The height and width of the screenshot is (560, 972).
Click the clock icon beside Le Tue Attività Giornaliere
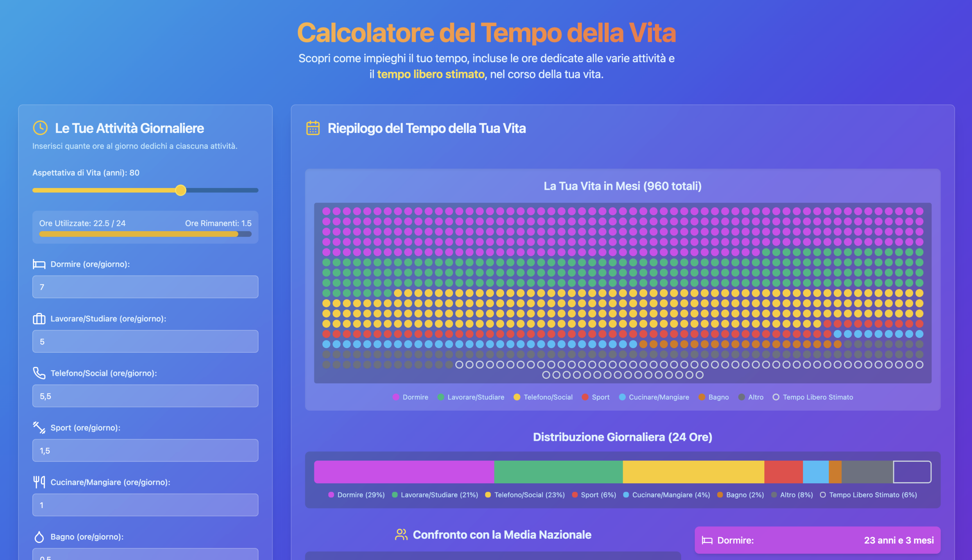coord(40,128)
